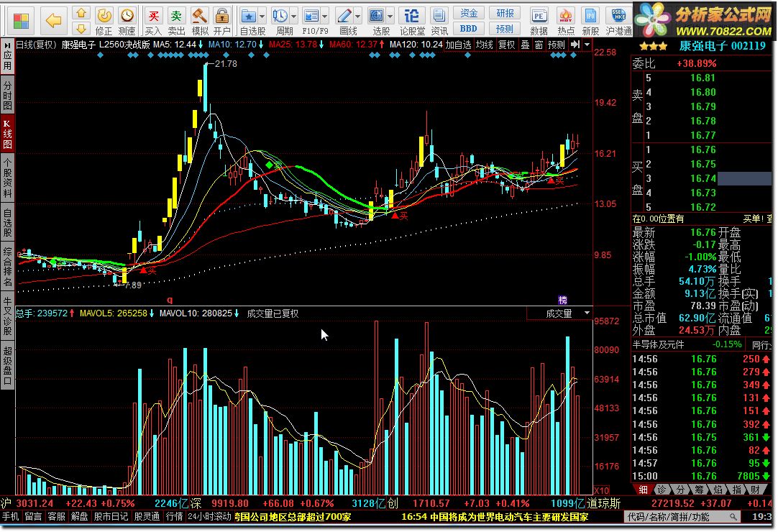Expand the 自选股 dropdown arrow

(x=262, y=17)
